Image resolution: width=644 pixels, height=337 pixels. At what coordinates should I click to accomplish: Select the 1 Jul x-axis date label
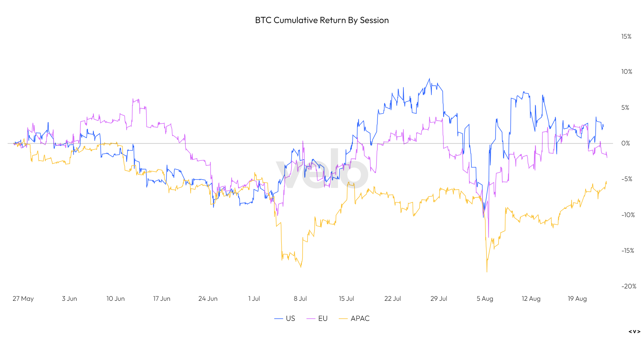click(254, 299)
